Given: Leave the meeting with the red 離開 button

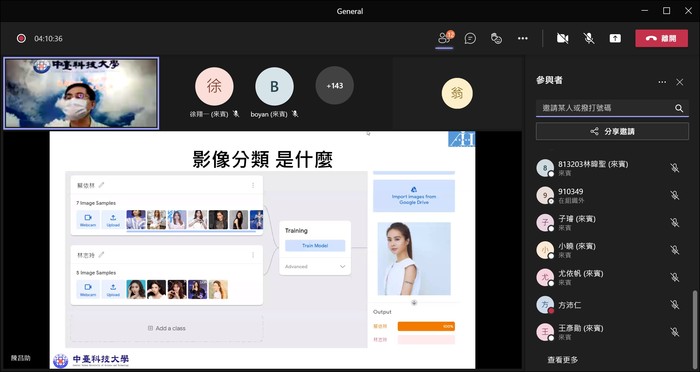Looking at the screenshot, I should [662, 38].
